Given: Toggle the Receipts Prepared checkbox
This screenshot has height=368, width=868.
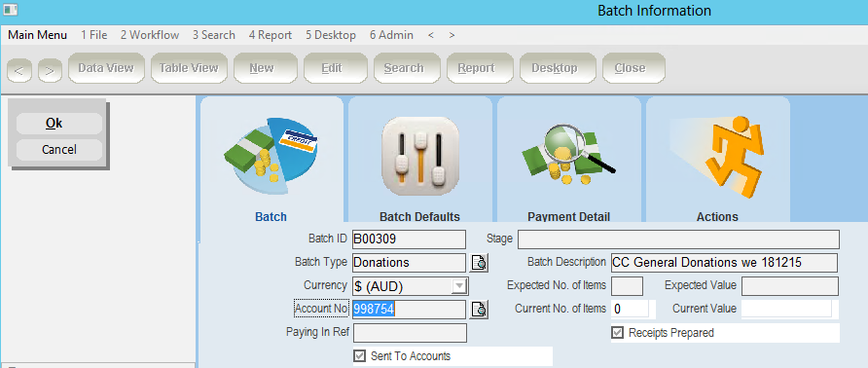Looking at the screenshot, I should (x=617, y=333).
